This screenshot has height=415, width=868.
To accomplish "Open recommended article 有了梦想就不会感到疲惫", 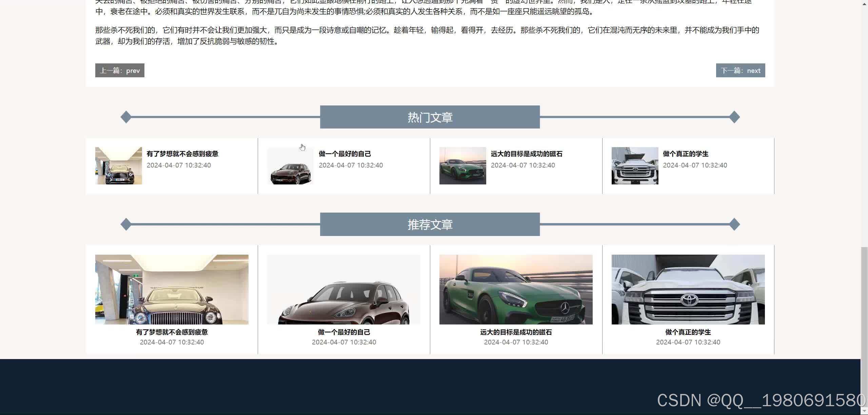I will tap(172, 332).
